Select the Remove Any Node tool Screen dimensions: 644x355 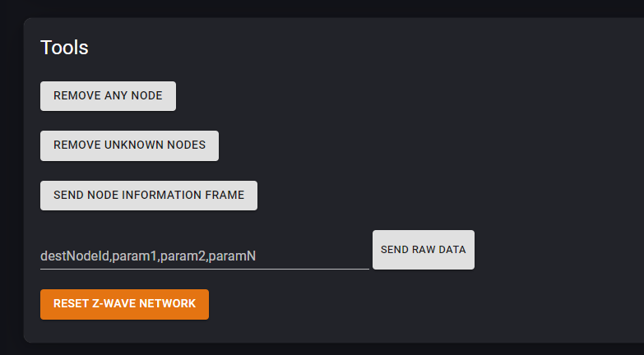click(x=108, y=95)
